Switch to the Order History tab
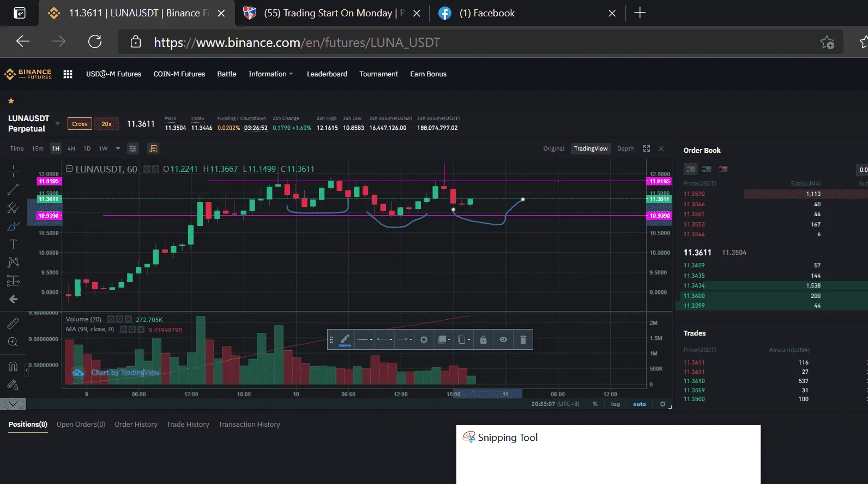The height and width of the screenshot is (484, 868). [x=136, y=425]
